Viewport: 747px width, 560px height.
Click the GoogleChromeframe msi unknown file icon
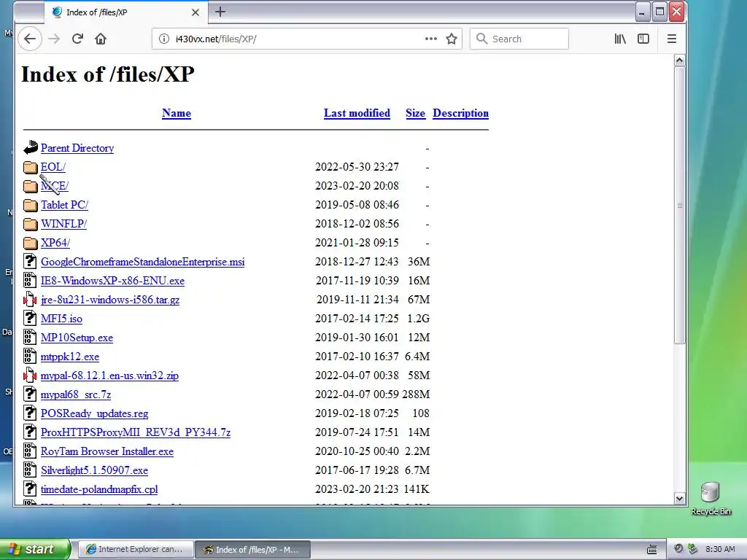30,262
